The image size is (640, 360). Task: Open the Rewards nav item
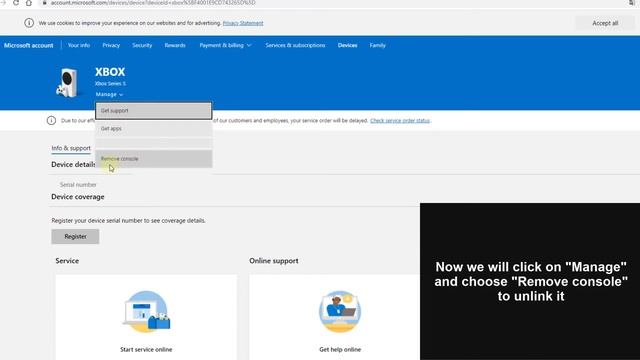[175, 45]
